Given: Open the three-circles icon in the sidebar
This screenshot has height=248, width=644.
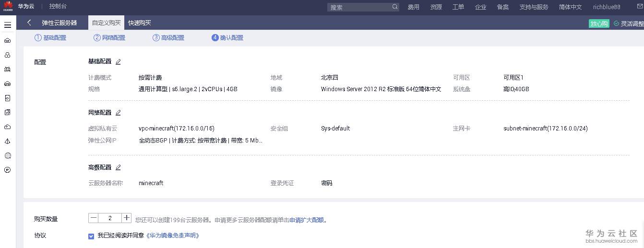Looking at the screenshot, I should [x=8, y=55].
